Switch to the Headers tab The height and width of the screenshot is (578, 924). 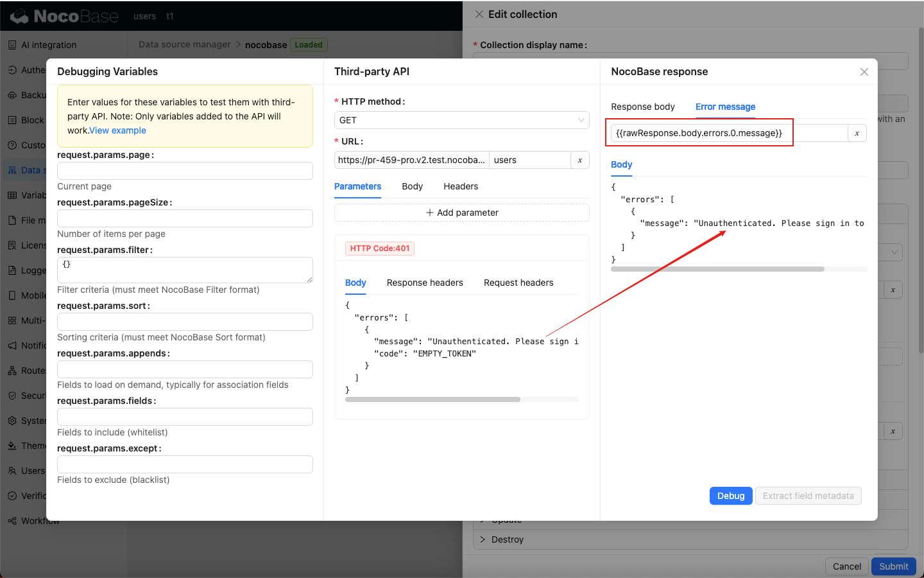coord(460,186)
